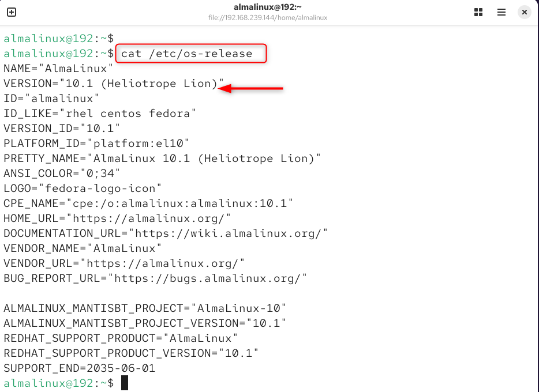Viewport: 539px width, 392px height.
Task: Click the SUPPORT_END=2035-06-01 line
Action: [x=78, y=368]
